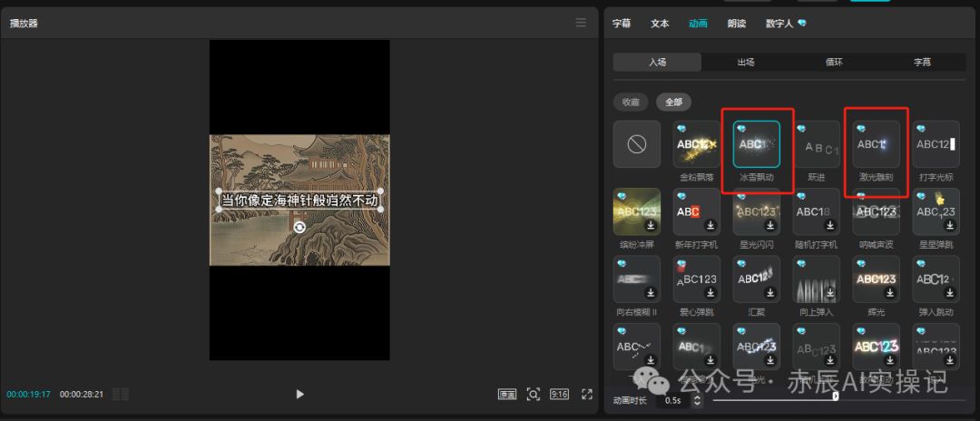Switch to the top 字幕 tab

click(622, 23)
